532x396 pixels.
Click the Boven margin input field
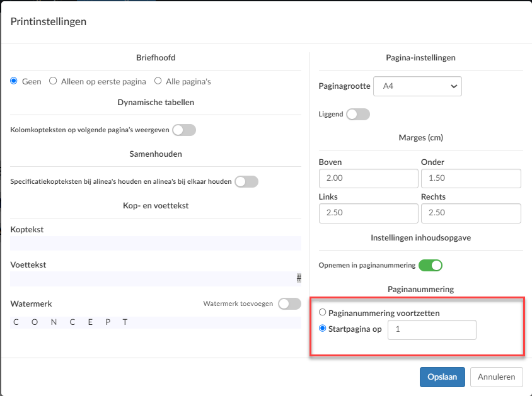click(369, 178)
